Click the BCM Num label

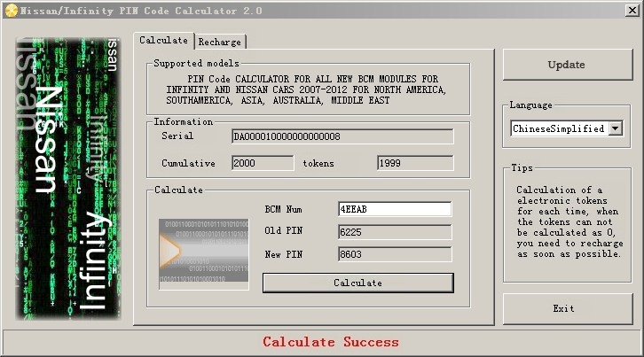point(283,209)
